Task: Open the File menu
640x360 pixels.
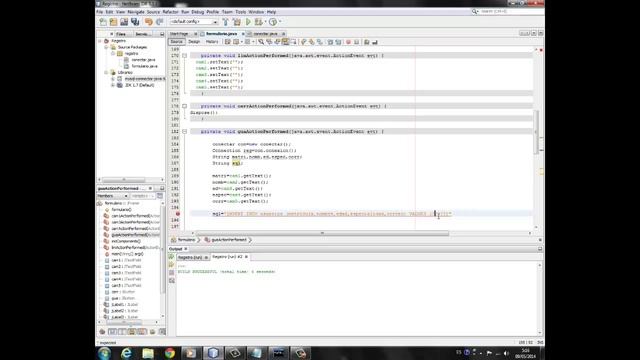Action: [x=100, y=12]
